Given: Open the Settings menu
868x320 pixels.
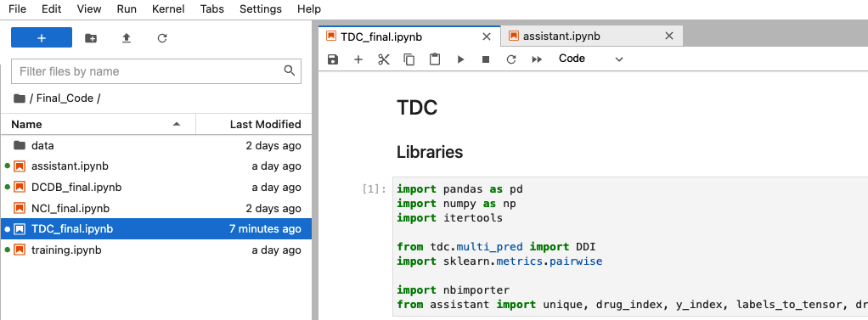Looking at the screenshot, I should coord(260,8).
